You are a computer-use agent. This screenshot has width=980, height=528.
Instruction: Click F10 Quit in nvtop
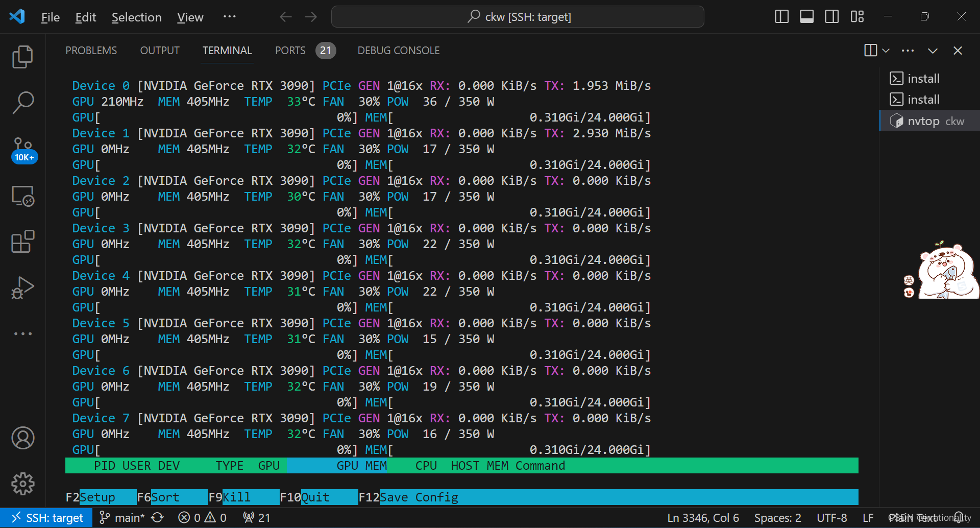click(319, 497)
